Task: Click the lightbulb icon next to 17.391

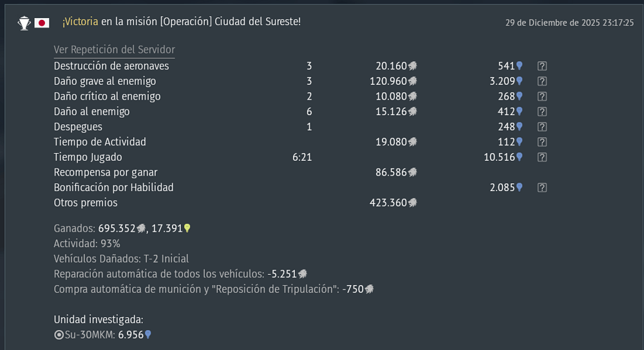Action: tap(187, 228)
